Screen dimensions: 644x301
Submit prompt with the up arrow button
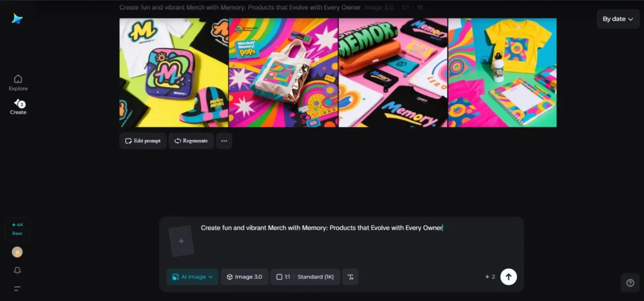click(x=508, y=276)
